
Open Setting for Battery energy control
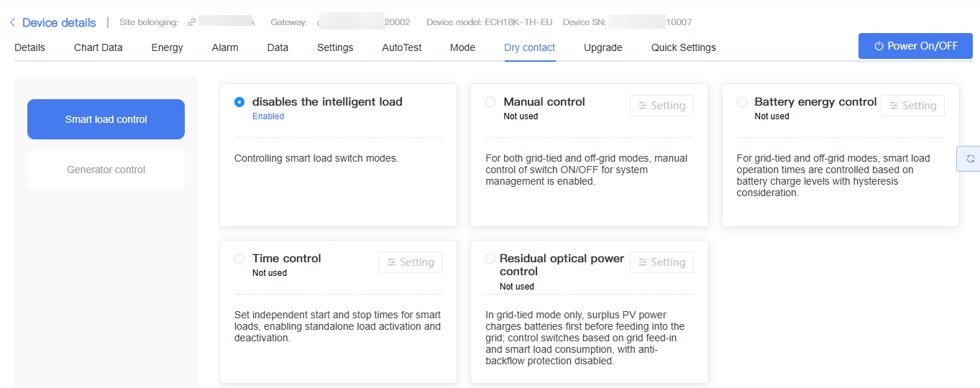(912, 106)
